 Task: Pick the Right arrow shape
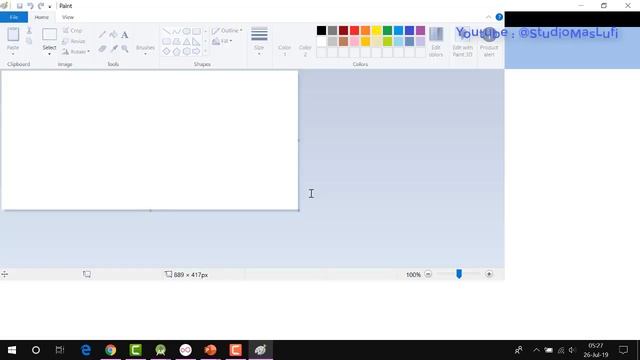196,51
